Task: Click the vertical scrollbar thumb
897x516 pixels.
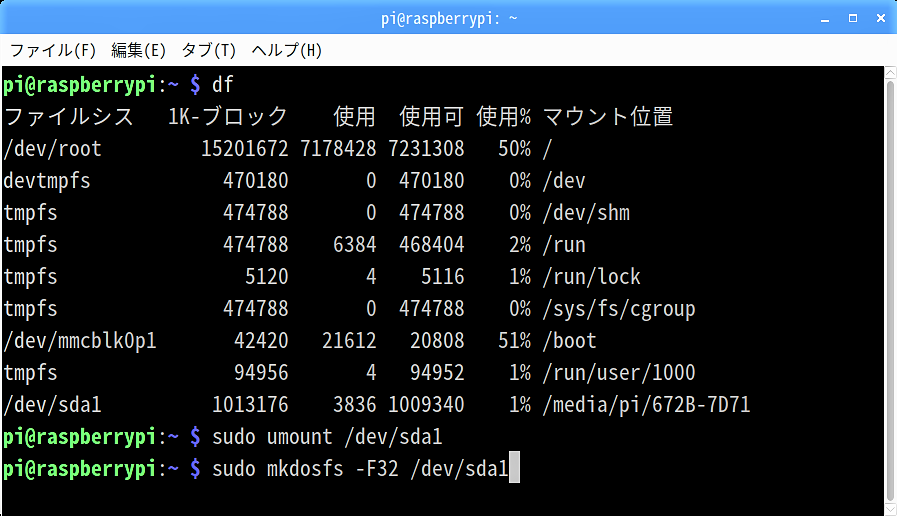Action: tap(890, 290)
